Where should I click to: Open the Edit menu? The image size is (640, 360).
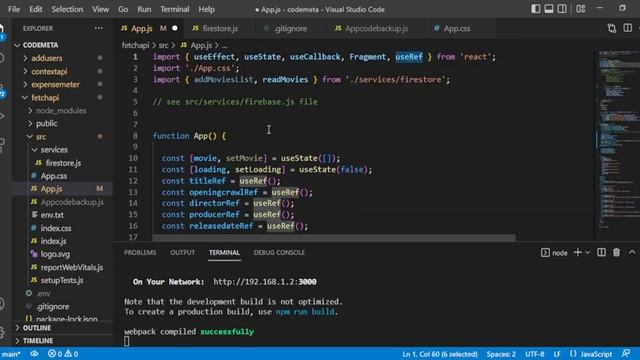(36, 9)
